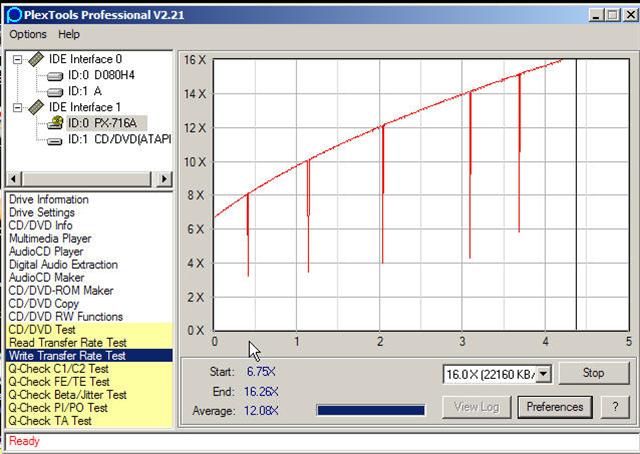Select Read Transfer Rate Test
This screenshot has height=454, width=640.
[x=89, y=343]
